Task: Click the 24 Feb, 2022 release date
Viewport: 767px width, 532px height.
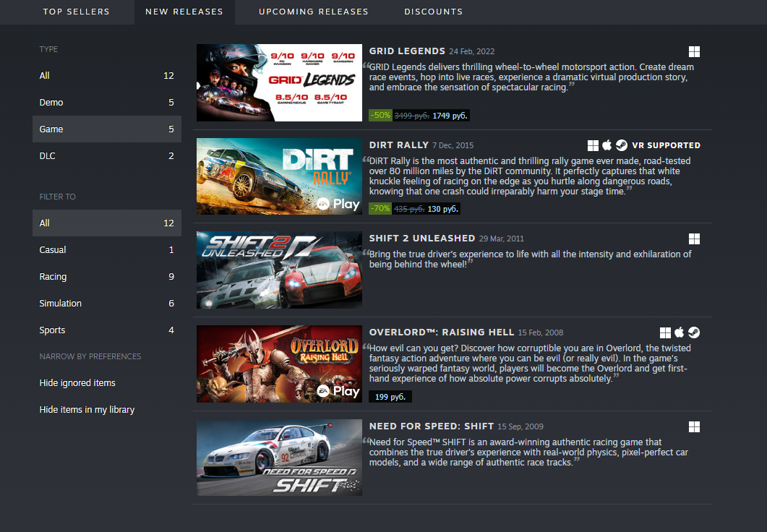Action: [472, 51]
